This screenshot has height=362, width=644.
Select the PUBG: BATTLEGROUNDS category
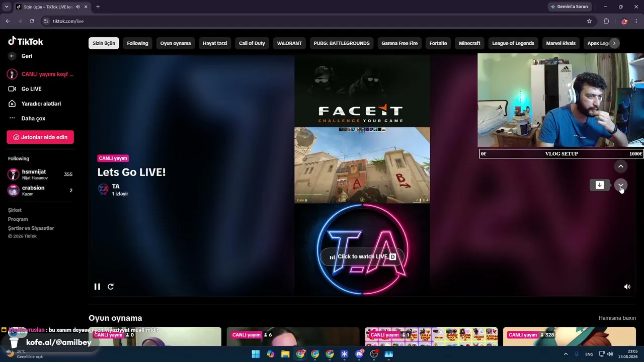click(342, 43)
